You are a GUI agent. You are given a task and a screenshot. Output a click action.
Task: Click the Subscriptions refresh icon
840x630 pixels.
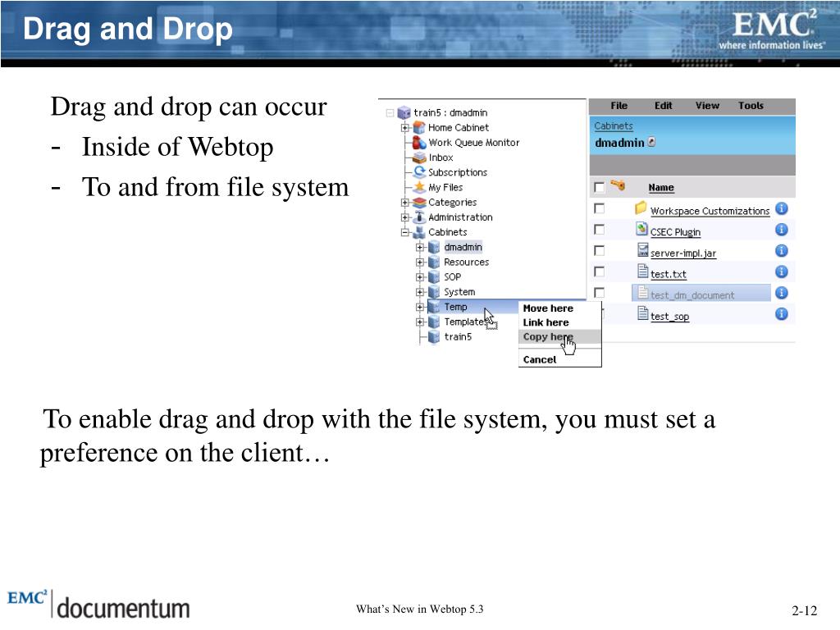tap(419, 172)
